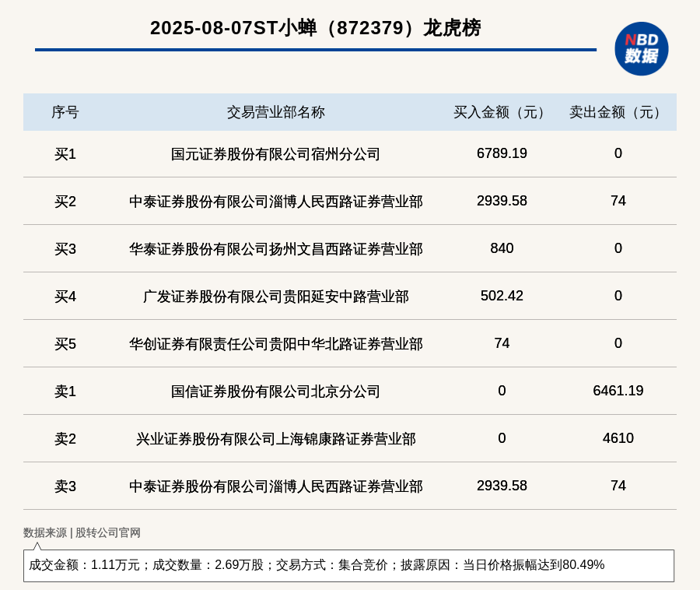The image size is (700, 590).
Task: Select 成交金额：1.11万元 in the footer box
Action: click(x=84, y=565)
